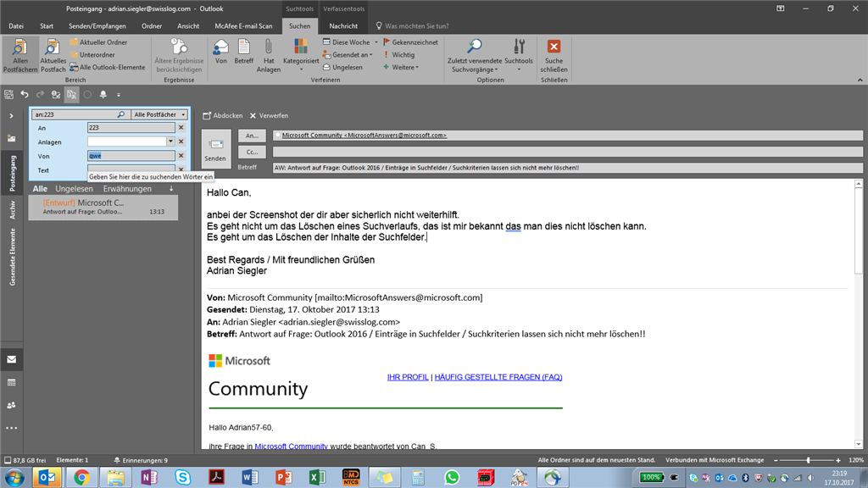This screenshot has height=488, width=868.
Task: Open the Gesendet an dropdown
Action: click(x=348, y=55)
